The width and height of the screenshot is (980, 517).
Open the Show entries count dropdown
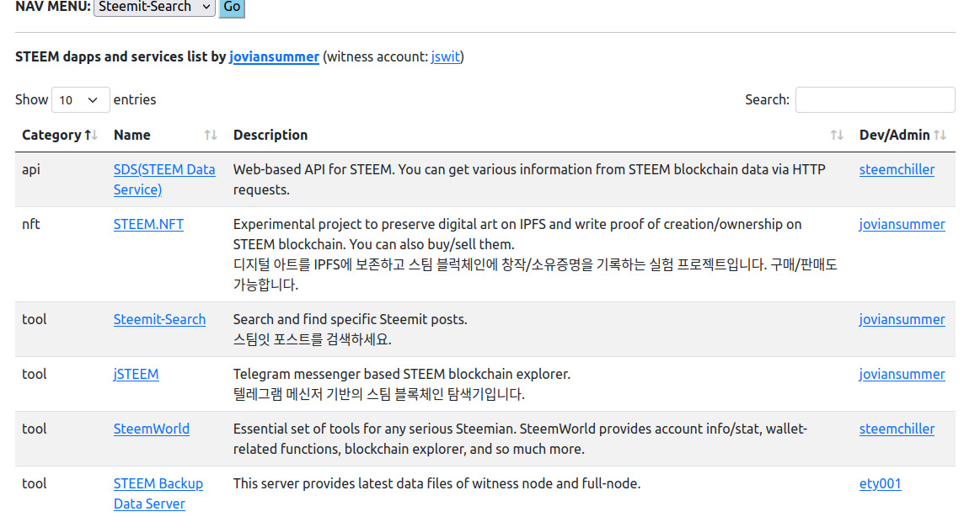pos(81,100)
